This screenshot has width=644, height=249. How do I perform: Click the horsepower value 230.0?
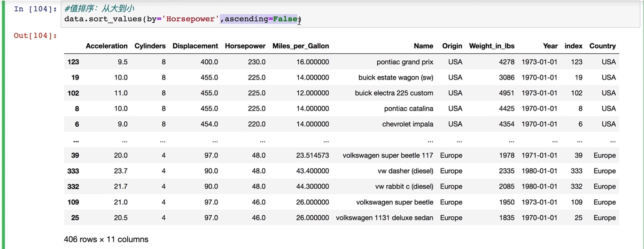pos(257,62)
